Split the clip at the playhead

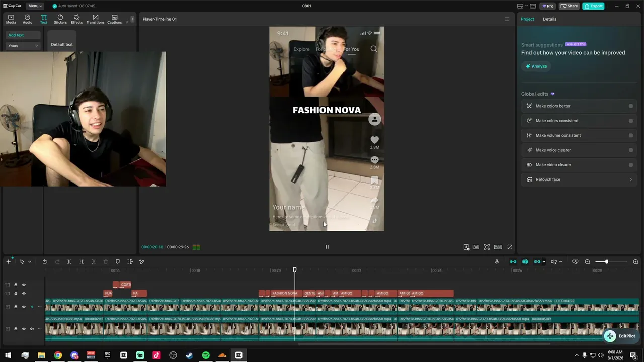click(x=69, y=262)
